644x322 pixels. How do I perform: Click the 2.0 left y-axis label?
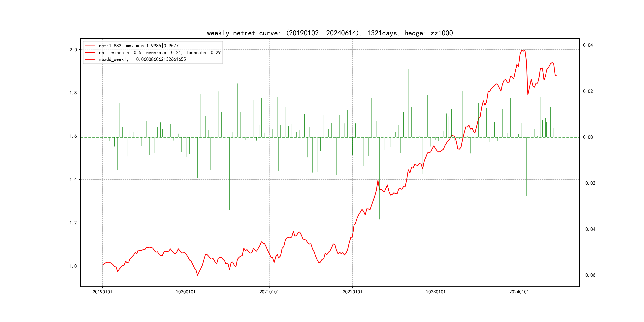click(73, 50)
